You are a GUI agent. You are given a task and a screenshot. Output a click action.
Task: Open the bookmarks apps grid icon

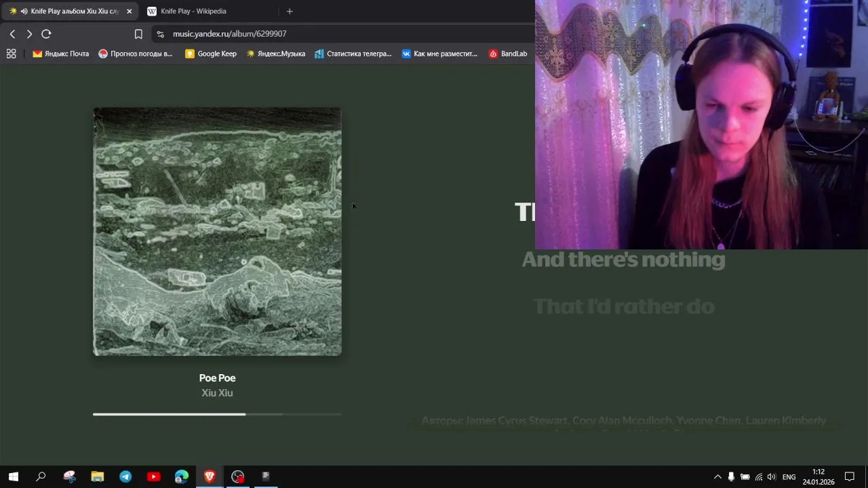[11, 54]
